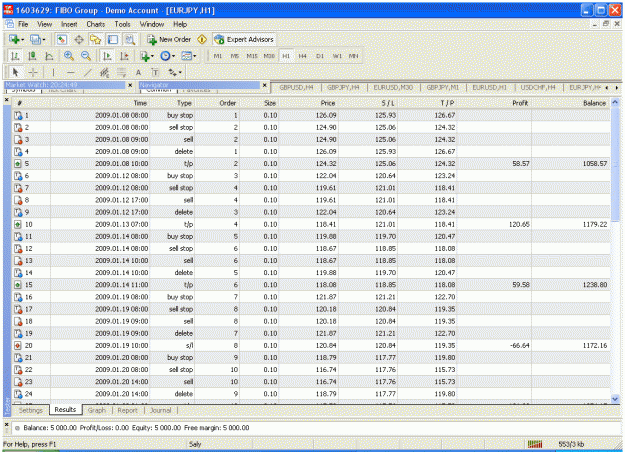
Task: Open the Indicators list dropdown
Action: [x=152, y=57]
